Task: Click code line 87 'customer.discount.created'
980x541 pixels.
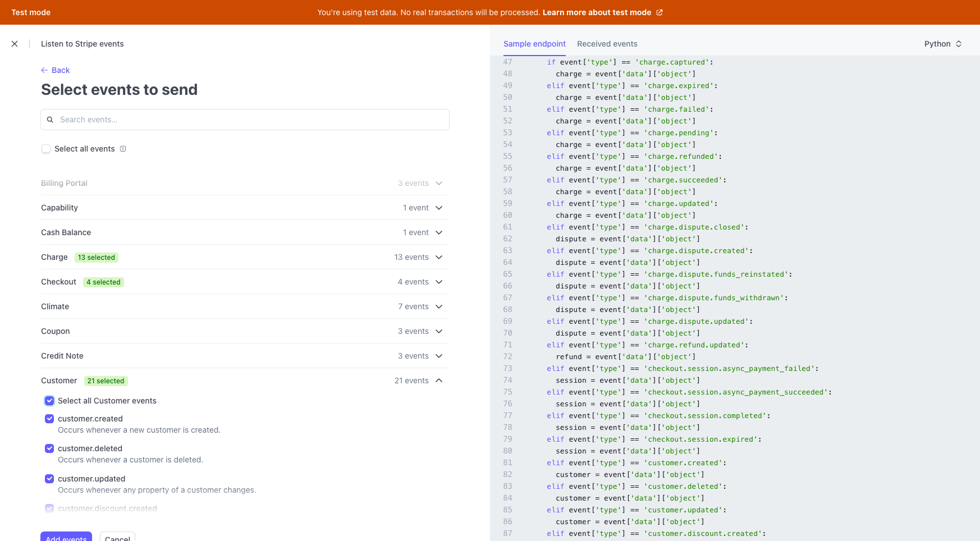Action: 656,534
